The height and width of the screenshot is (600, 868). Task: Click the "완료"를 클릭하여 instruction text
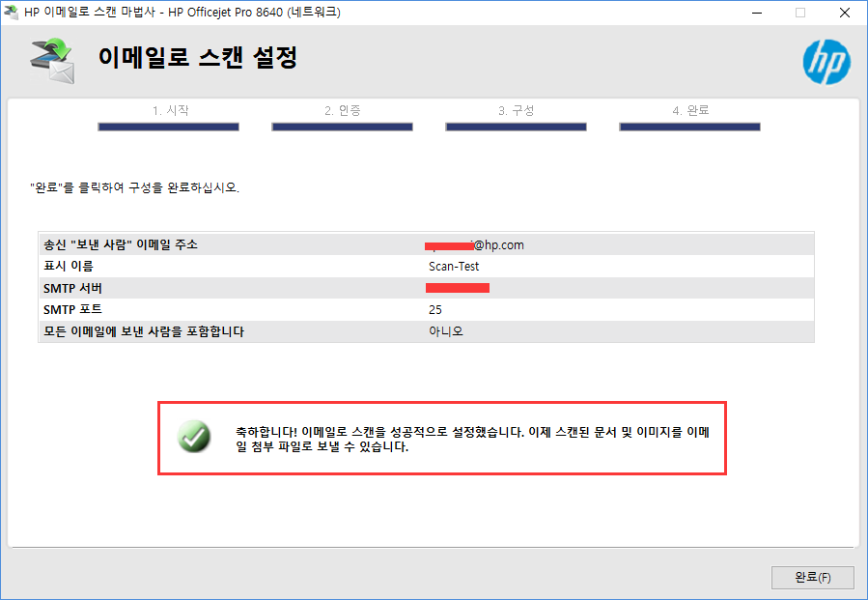pos(134,187)
